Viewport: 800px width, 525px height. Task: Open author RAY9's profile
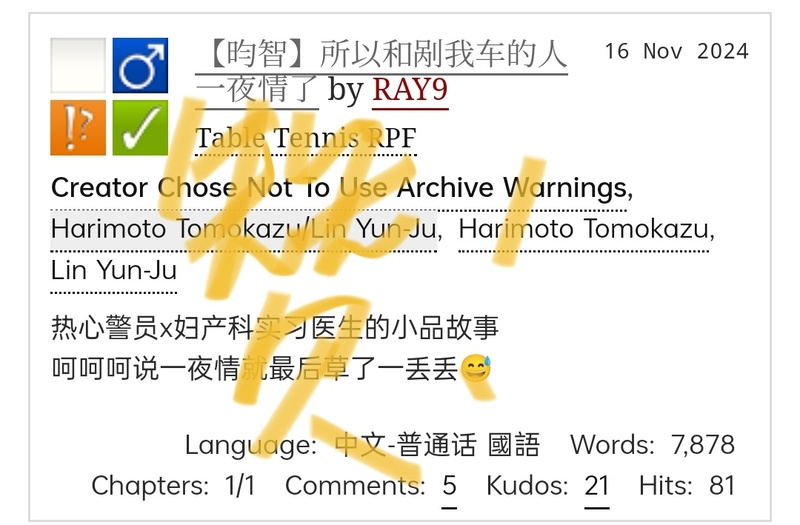410,90
